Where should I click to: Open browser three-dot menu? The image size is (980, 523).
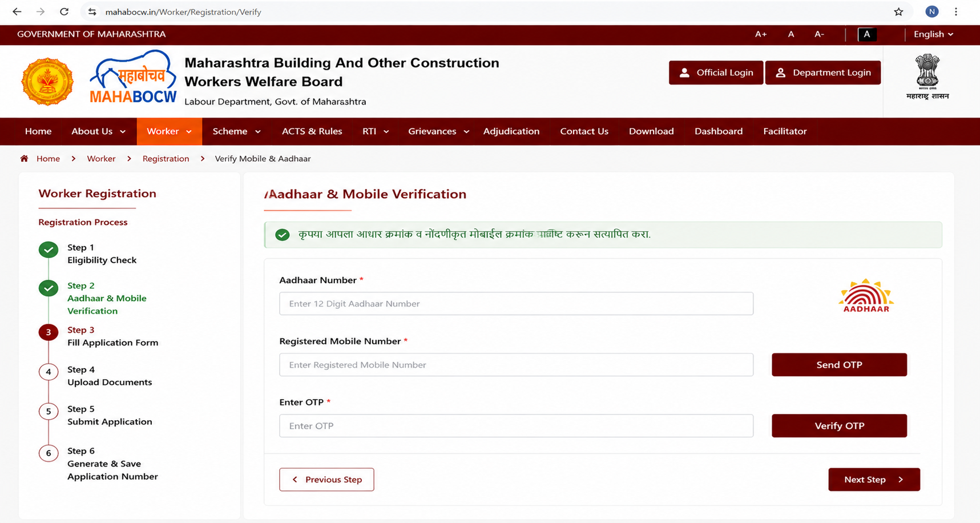pos(956,11)
